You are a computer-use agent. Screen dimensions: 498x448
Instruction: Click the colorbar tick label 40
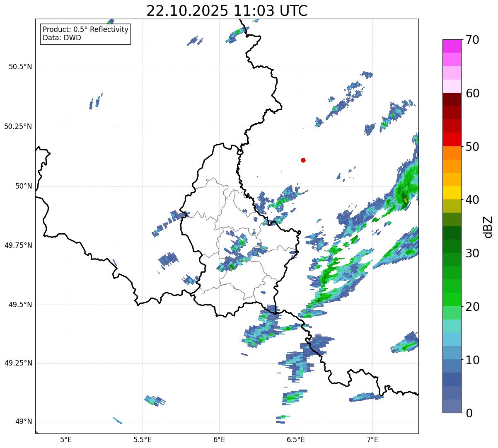472,200
